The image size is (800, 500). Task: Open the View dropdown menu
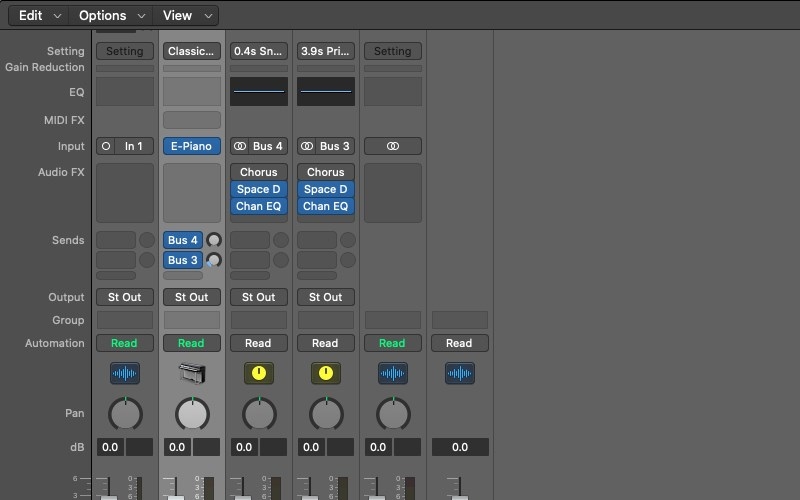point(187,15)
